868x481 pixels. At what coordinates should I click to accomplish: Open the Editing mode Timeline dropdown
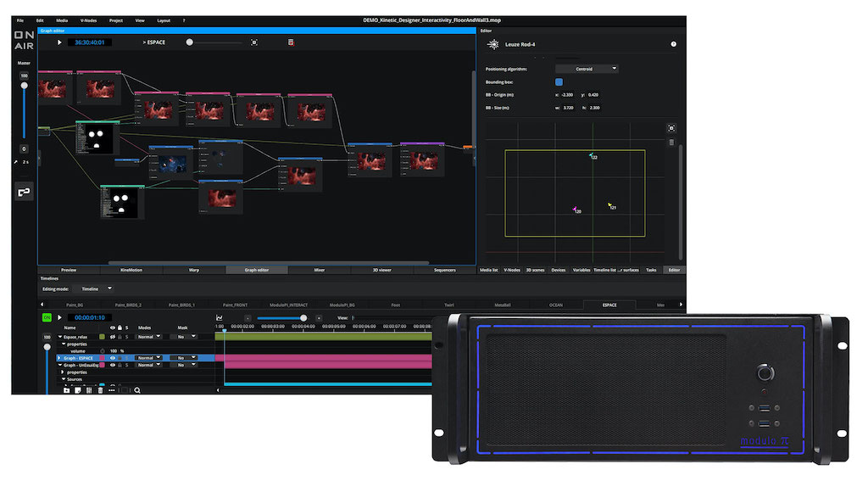coord(97,288)
